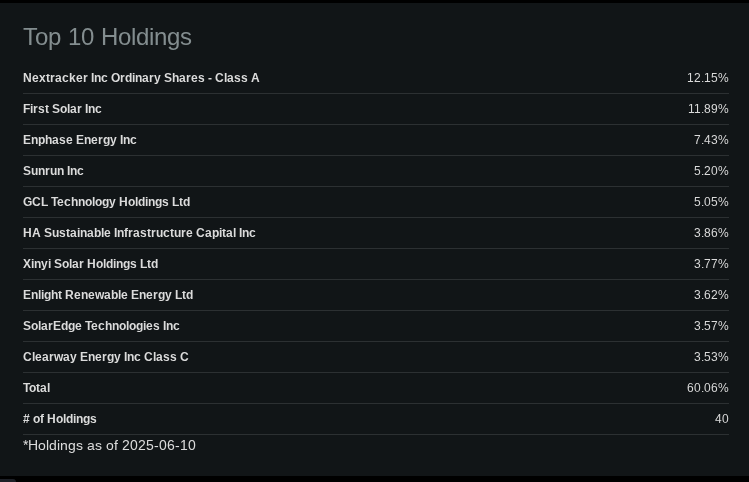
Task: Select the # of Holdings label
Action: coord(60,419)
